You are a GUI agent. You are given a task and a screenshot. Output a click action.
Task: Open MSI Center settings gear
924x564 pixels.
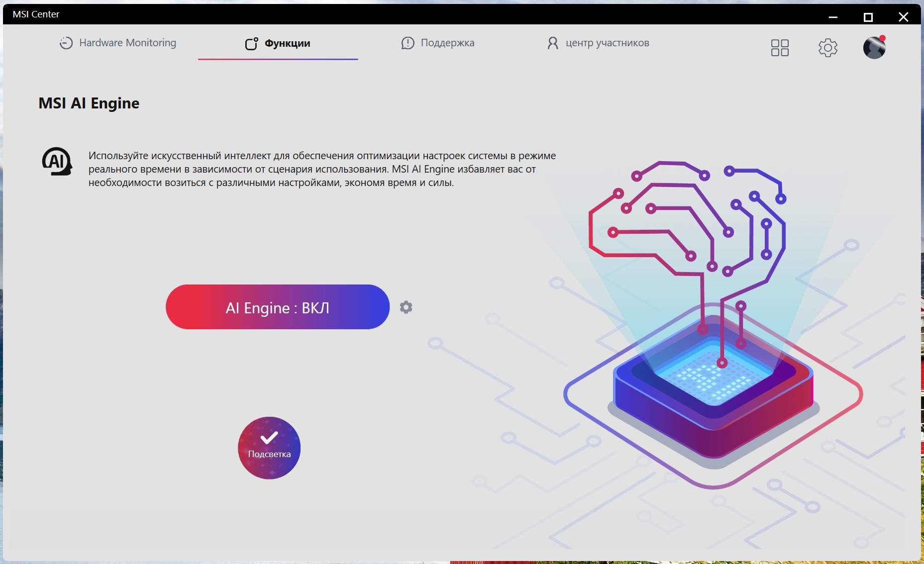(828, 48)
